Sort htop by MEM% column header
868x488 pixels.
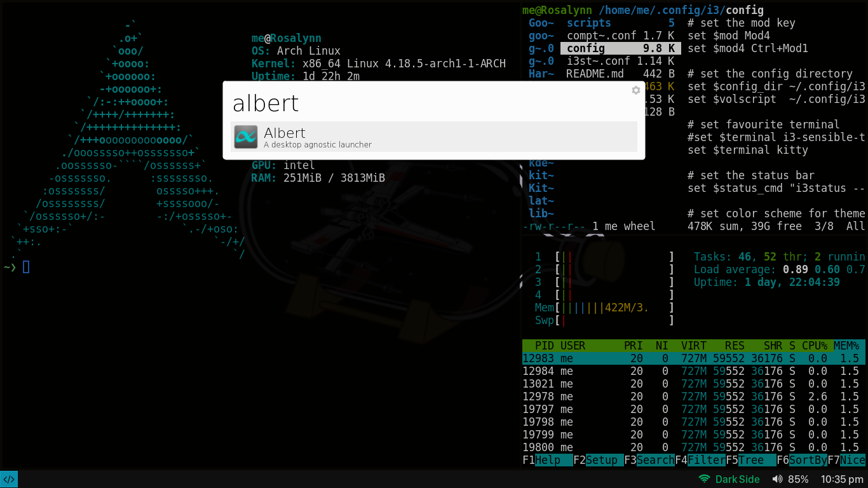(846, 346)
